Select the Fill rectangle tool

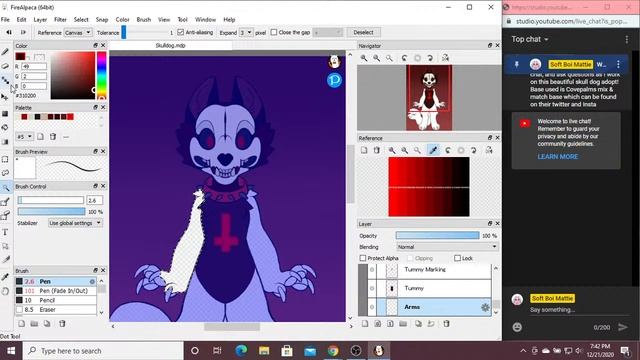click(x=5, y=113)
